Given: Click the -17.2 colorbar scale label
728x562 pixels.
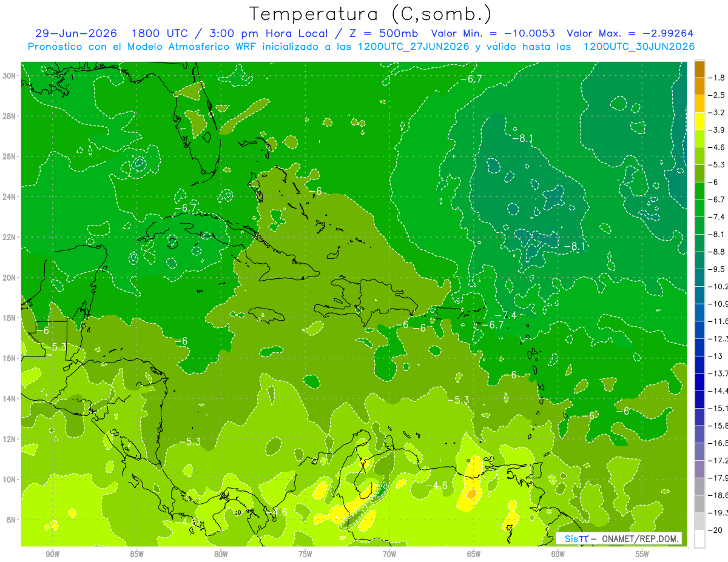Looking at the screenshot, I should 718,460.
